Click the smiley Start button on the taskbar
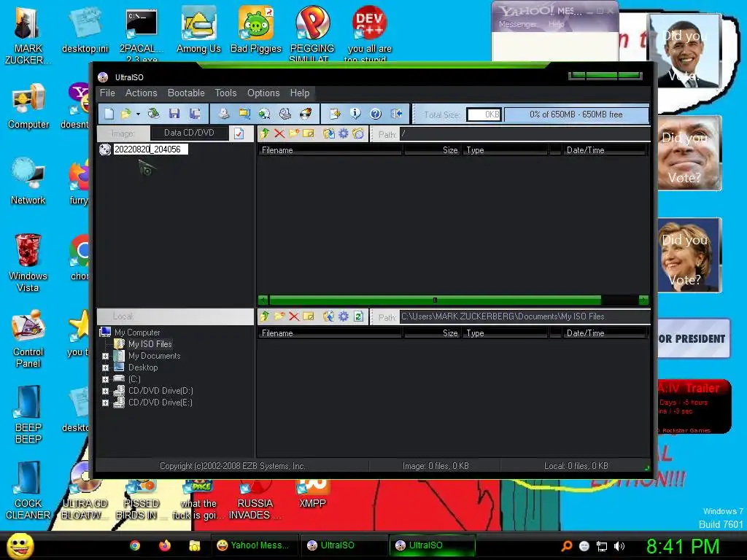Screen dimensions: 747x560 20,545
